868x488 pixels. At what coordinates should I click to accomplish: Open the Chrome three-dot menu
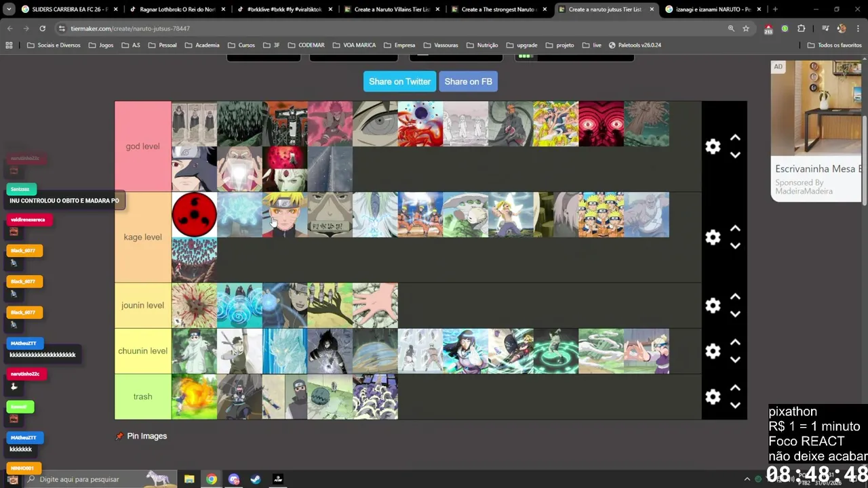pyautogui.click(x=857, y=28)
